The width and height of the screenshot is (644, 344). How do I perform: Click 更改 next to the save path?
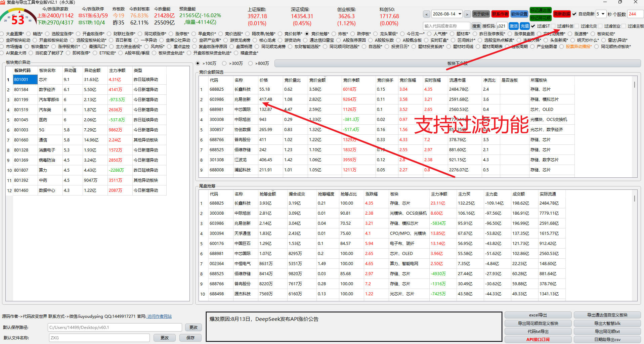click(194, 327)
